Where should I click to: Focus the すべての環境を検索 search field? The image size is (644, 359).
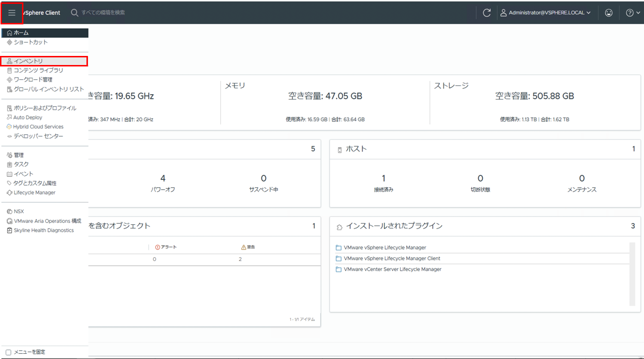tap(103, 13)
